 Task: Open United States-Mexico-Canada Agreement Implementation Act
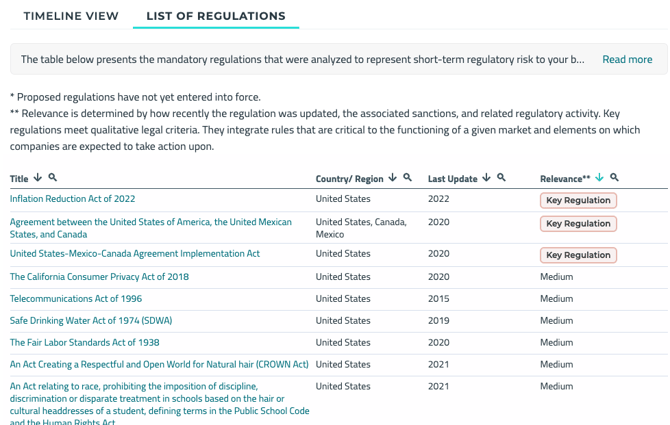tap(135, 254)
